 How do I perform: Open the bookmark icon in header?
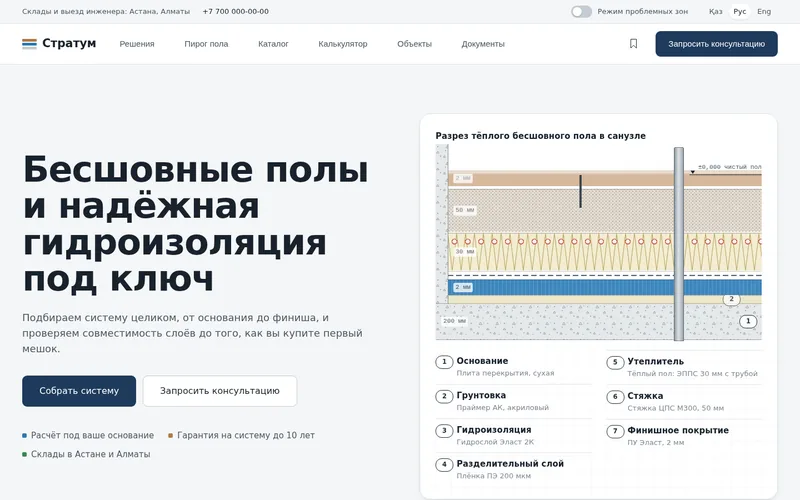tap(633, 44)
